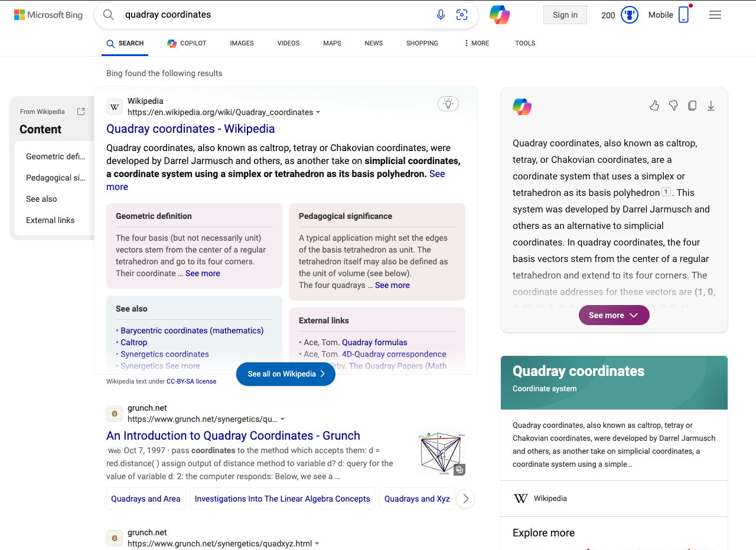
Task: Open Barycentric coordinates (mathematics) link
Action: tap(192, 330)
